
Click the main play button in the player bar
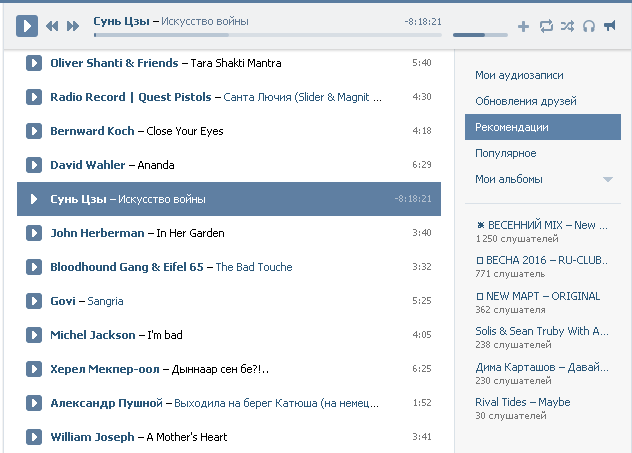click(27, 25)
